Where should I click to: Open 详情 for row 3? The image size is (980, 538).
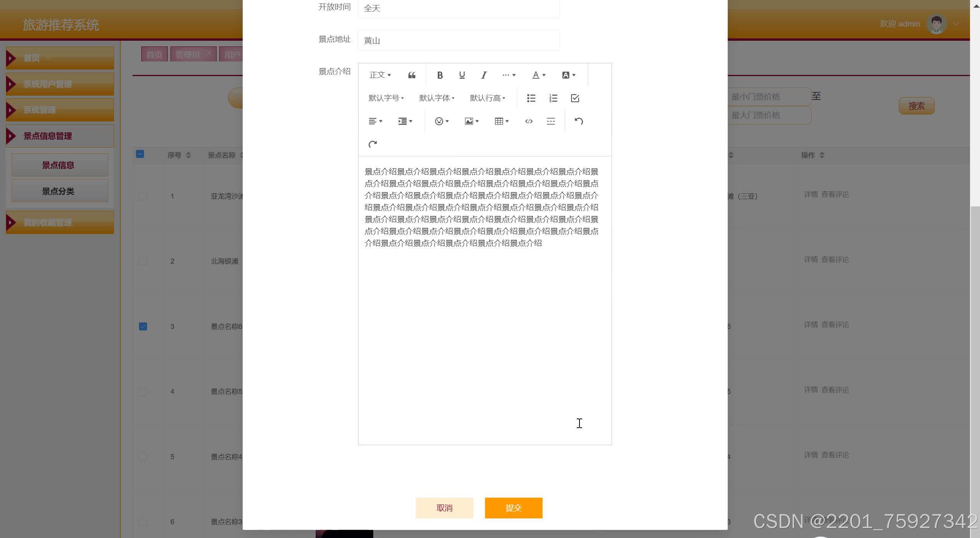point(811,325)
